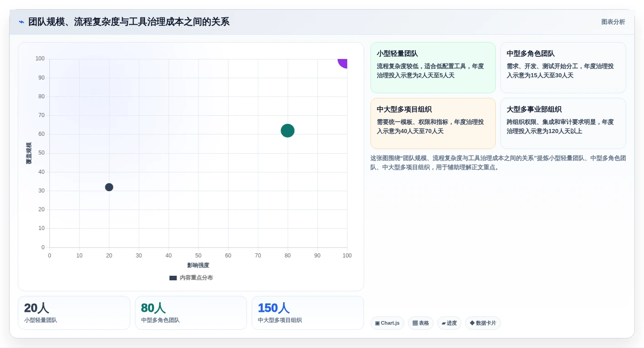Click the lightning icon beside the chart title
The image size is (644, 348).
tap(21, 22)
